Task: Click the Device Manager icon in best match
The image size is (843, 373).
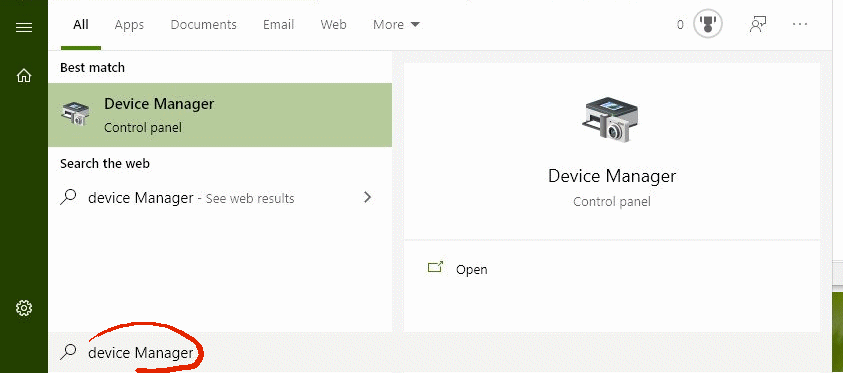Action: tap(75, 113)
